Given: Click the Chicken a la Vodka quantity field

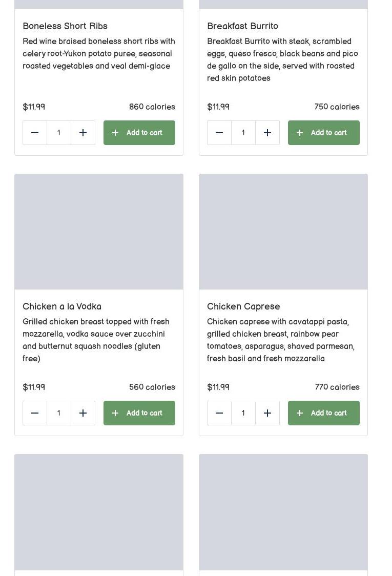Looking at the screenshot, I should (59, 413).
